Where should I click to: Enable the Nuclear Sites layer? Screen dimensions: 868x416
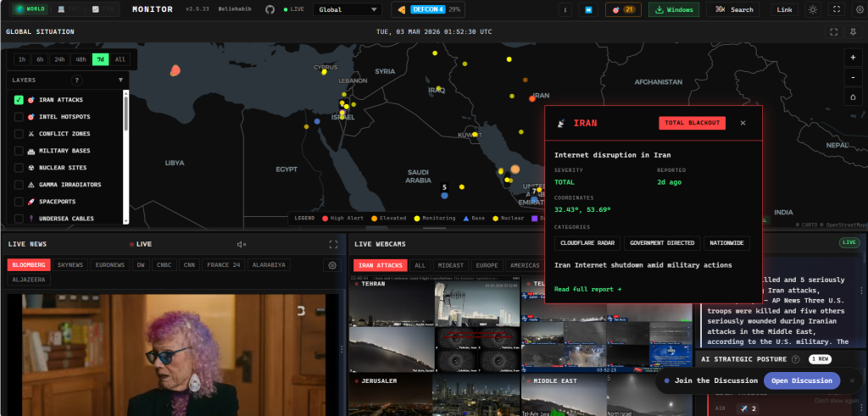click(x=19, y=168)
